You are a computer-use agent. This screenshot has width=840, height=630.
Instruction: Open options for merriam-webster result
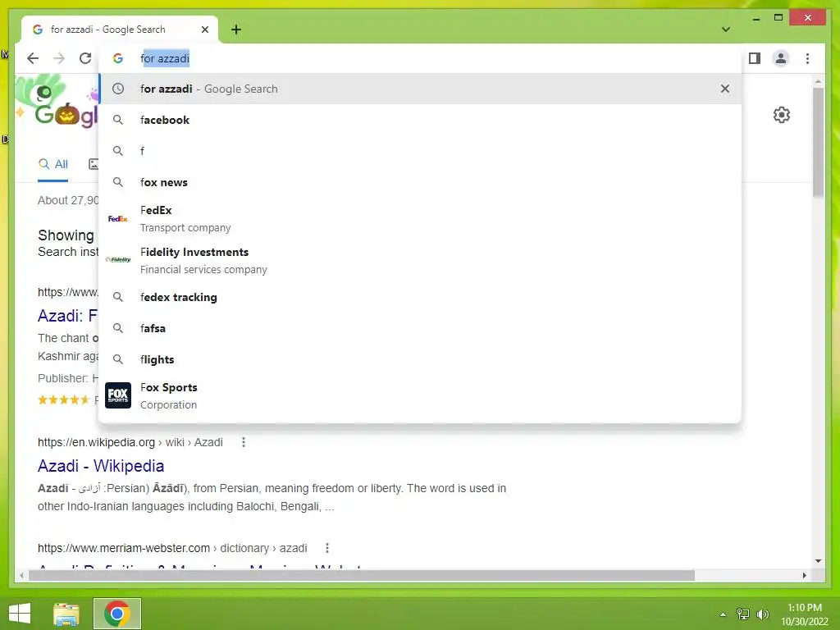tap(326, 547)
